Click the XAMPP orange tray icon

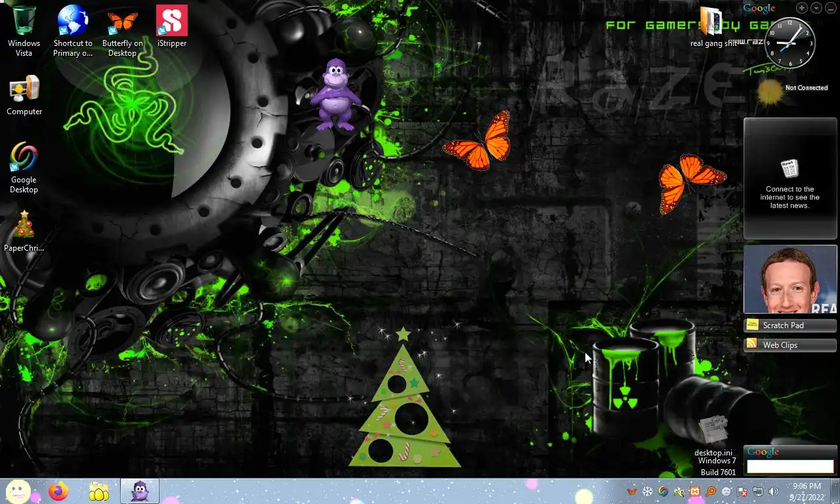tap(695, 492)
